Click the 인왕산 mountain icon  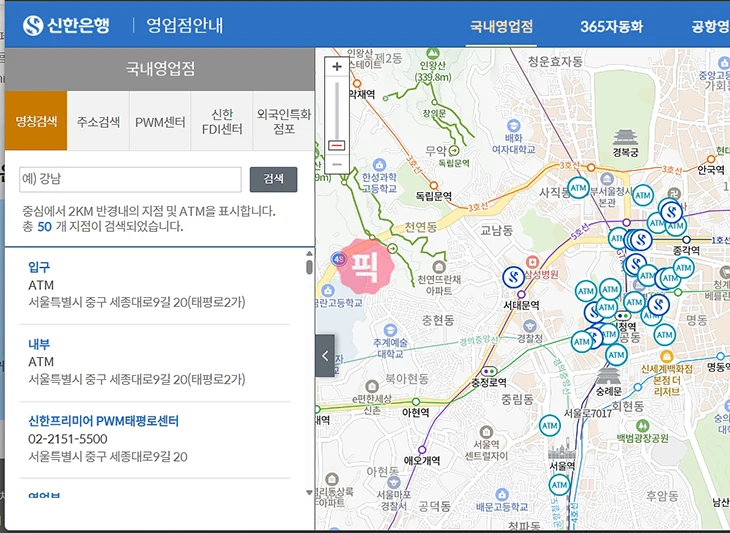(x=433, y=53)
